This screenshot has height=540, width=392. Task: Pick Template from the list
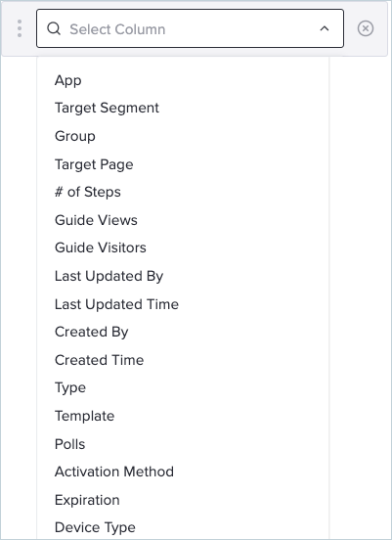[85, 417]
